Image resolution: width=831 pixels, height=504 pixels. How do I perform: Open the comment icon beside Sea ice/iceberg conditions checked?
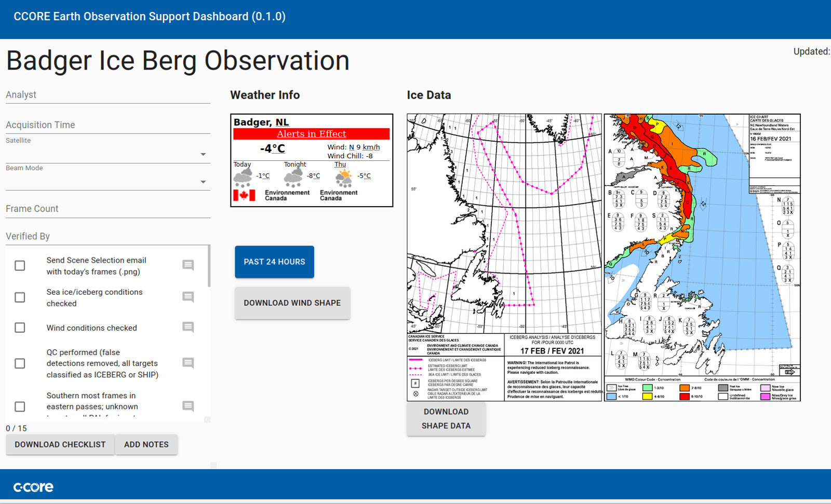[x=187, y=297]
